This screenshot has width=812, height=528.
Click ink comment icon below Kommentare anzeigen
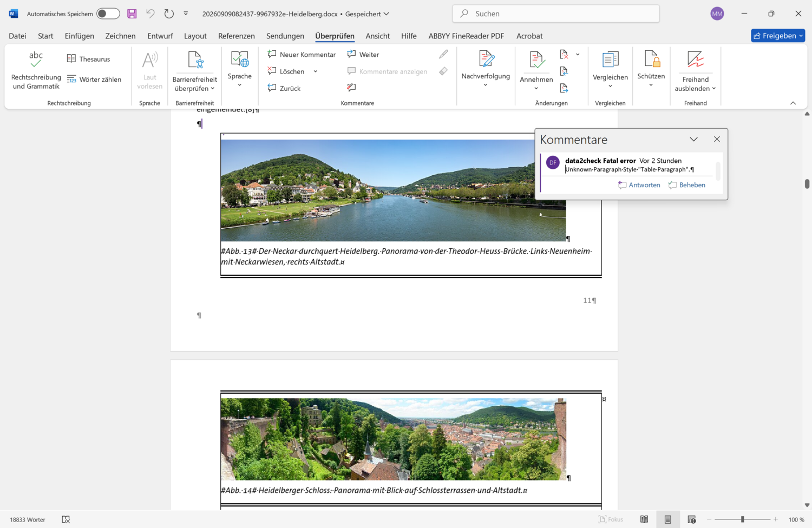tap(351, 88)
